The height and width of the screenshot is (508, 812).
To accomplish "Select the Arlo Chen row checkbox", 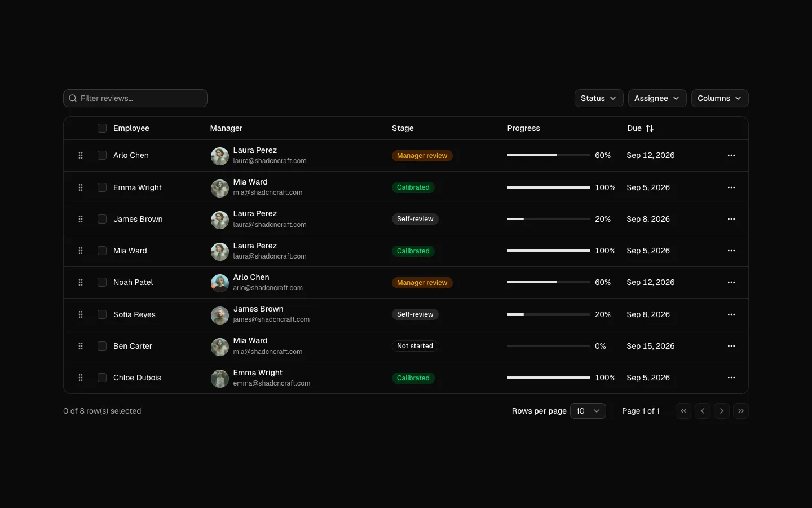I will tap(102, 155).
